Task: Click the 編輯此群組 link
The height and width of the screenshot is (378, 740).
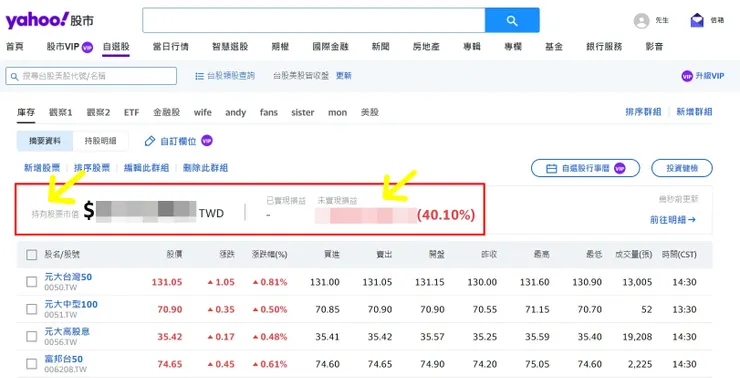Action: (x=146, y=168)
